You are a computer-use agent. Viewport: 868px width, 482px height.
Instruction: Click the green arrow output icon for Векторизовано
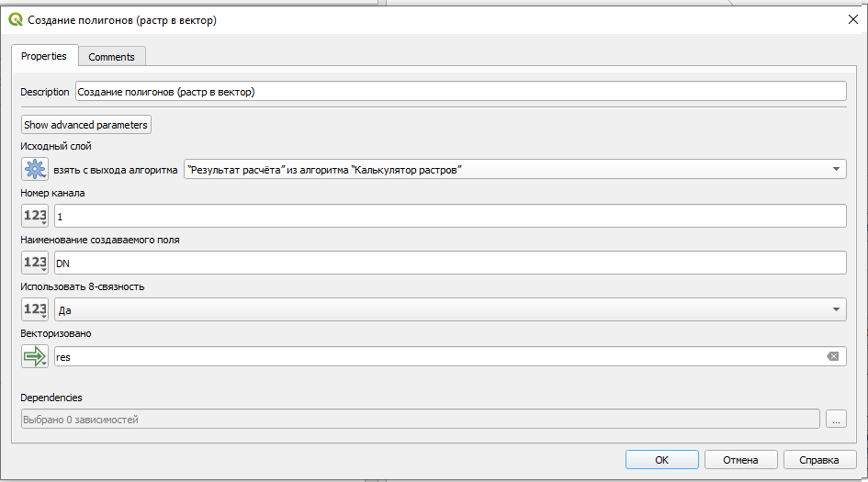tap(35, 356)
